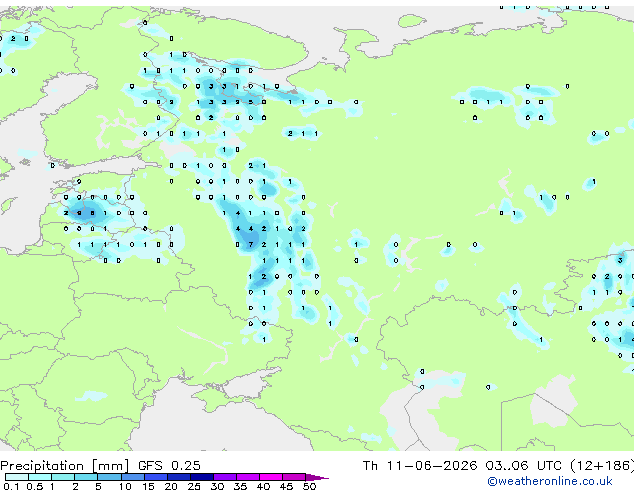Image resolution: width=634 pixels, height=490 pixels.
Task: Click the 0.1–0.5 mm legend color box
Action: (17, 477)
